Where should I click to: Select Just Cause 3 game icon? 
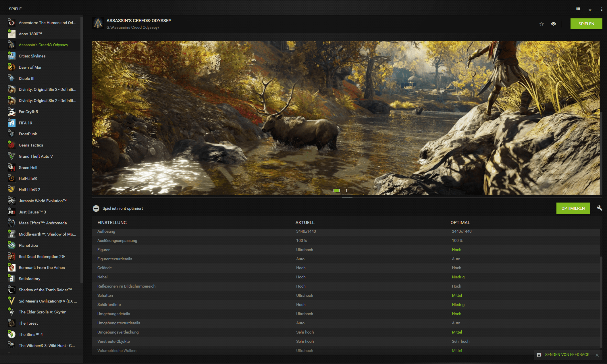point(11,212)
